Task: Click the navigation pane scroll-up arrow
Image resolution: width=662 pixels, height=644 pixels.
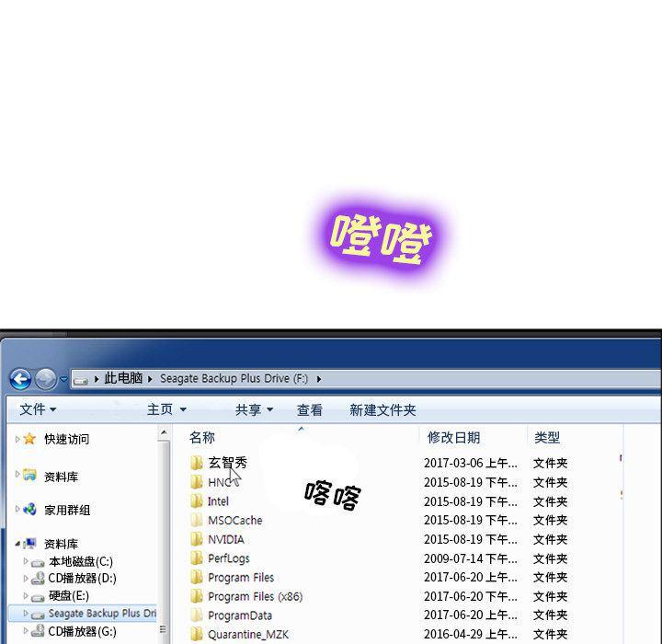Action: coord(165,432)
